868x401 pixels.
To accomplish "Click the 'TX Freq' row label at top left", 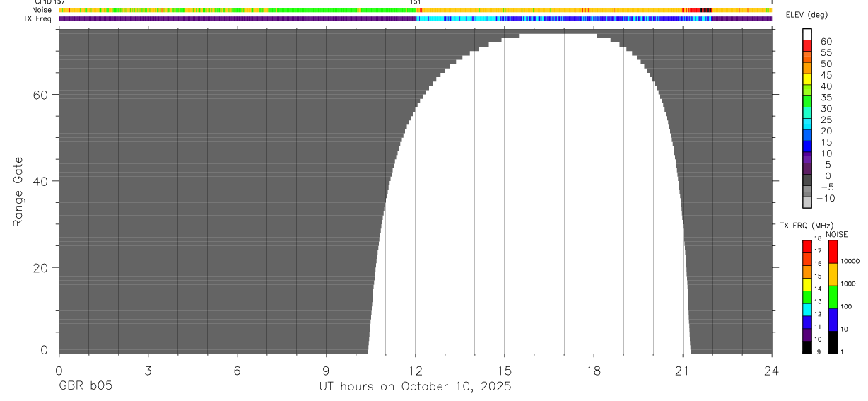I will (x=39, y=18).
